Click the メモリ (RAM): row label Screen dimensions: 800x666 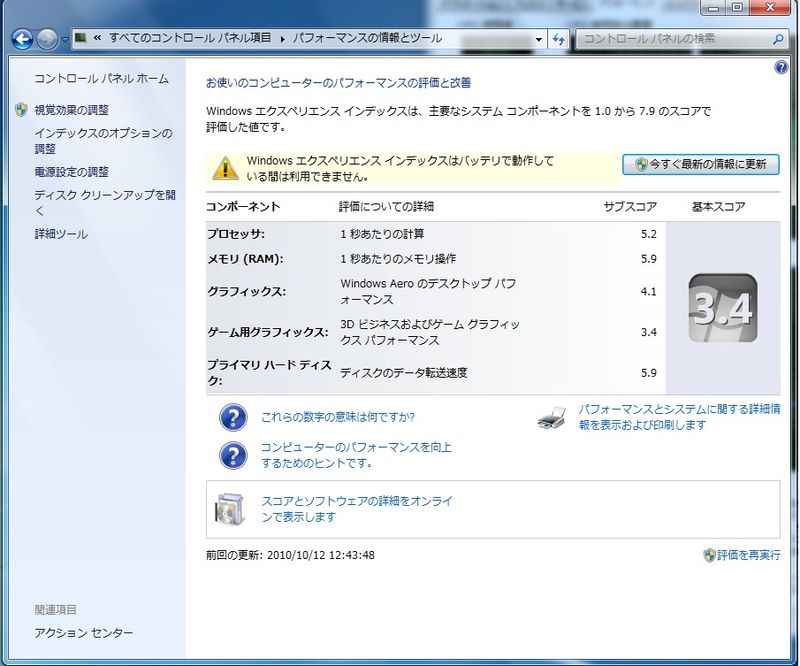tap(245, 259)
